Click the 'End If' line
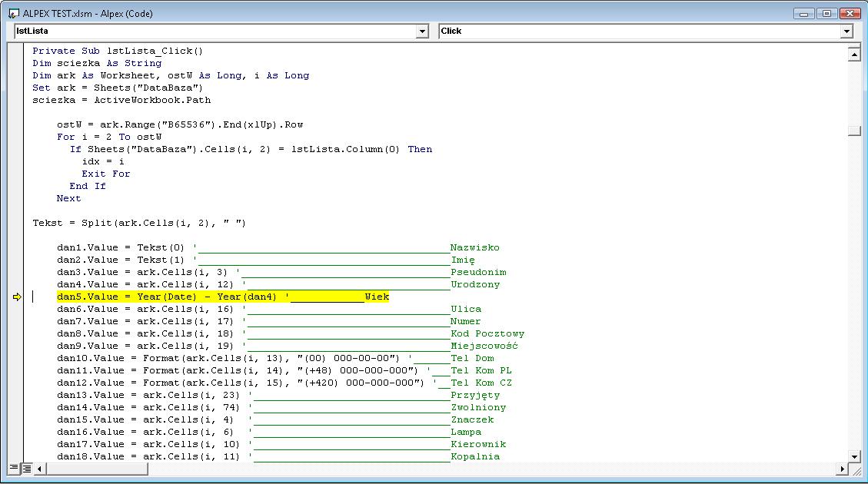868x484 pixels. [88, 186]
